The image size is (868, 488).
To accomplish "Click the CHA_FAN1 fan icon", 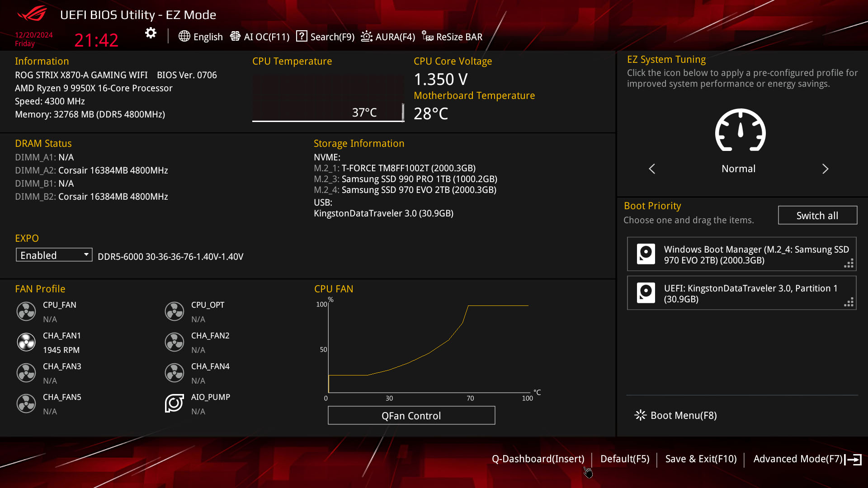I will pyautogui.click(x=26, y=342).
